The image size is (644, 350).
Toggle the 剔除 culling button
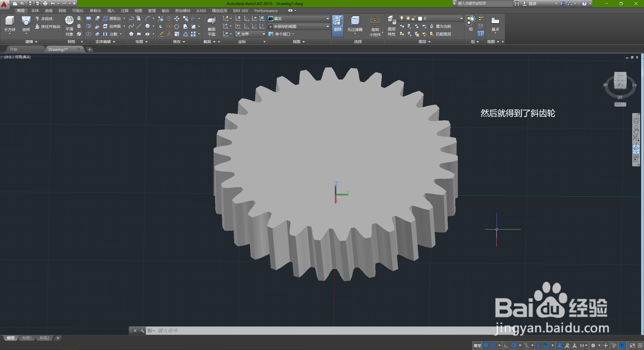tap(338, 21)
